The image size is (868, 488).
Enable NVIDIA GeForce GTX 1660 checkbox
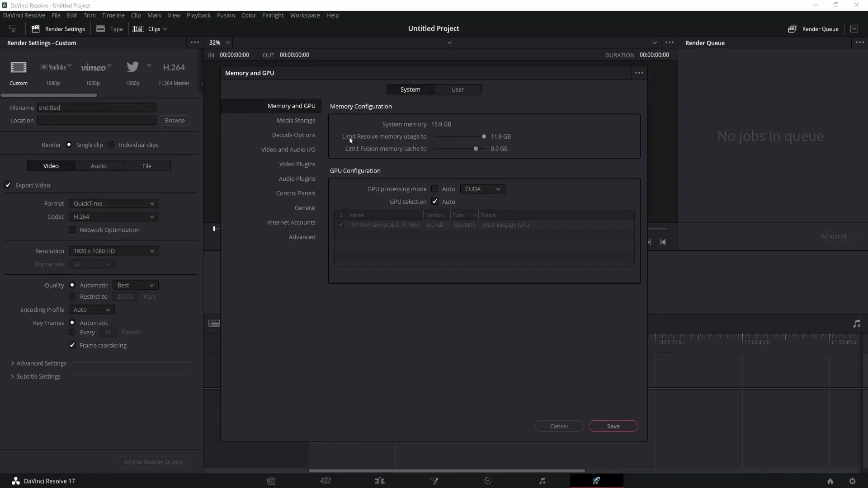tap(340, 225)
